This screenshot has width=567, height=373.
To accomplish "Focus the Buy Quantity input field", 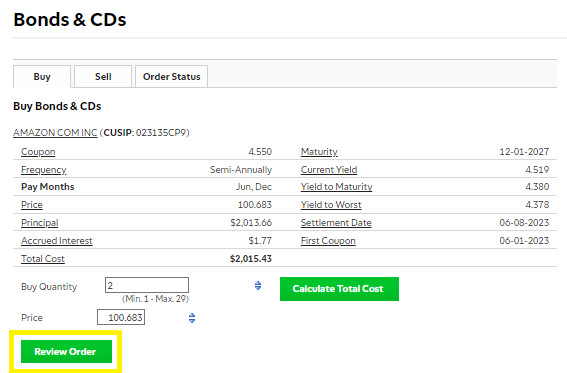I will tap(147, 285).
